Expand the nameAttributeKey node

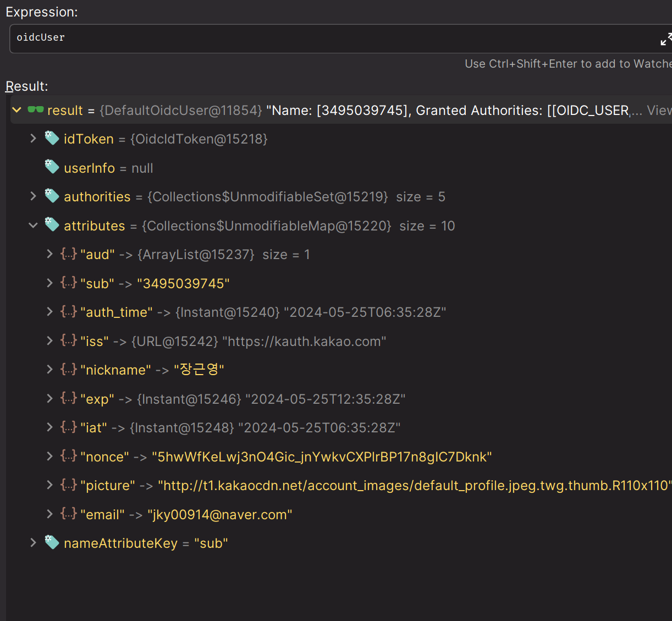point(33,543)
